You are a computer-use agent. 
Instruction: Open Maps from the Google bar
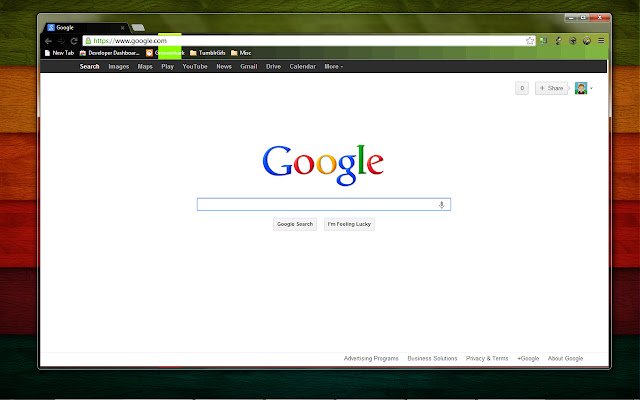tap(145, 66)
